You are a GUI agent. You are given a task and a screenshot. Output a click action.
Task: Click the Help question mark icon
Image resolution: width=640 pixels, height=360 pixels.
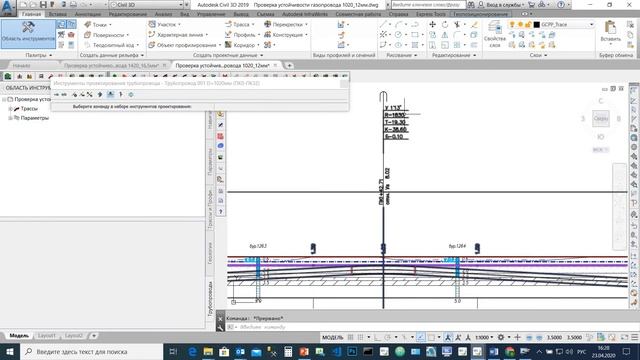(x=561, y=4)
